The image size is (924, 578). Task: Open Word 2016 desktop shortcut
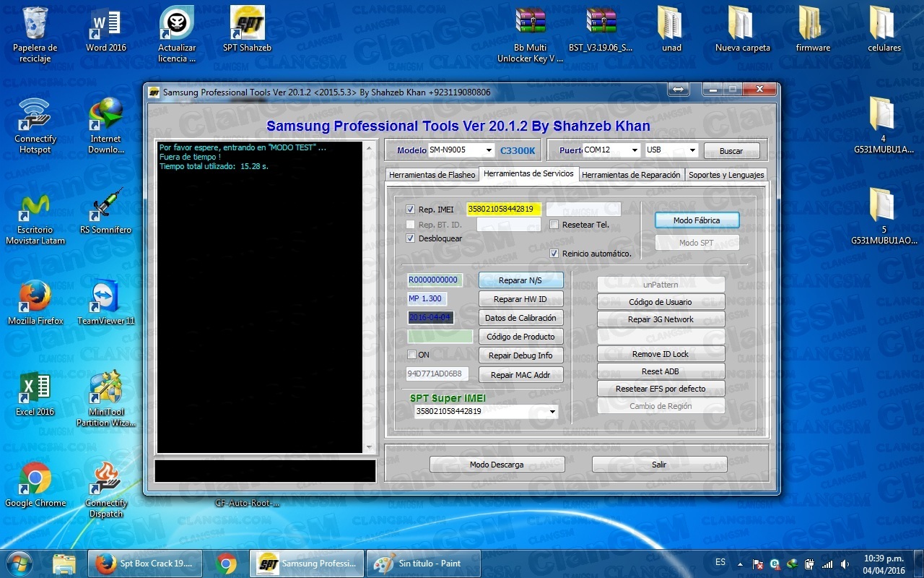pos(106,30)
